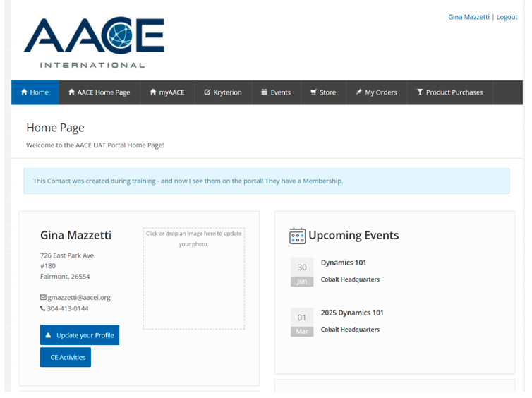
Task: Click the filter icon beside Product Purchases
Action: coord(420,92)
